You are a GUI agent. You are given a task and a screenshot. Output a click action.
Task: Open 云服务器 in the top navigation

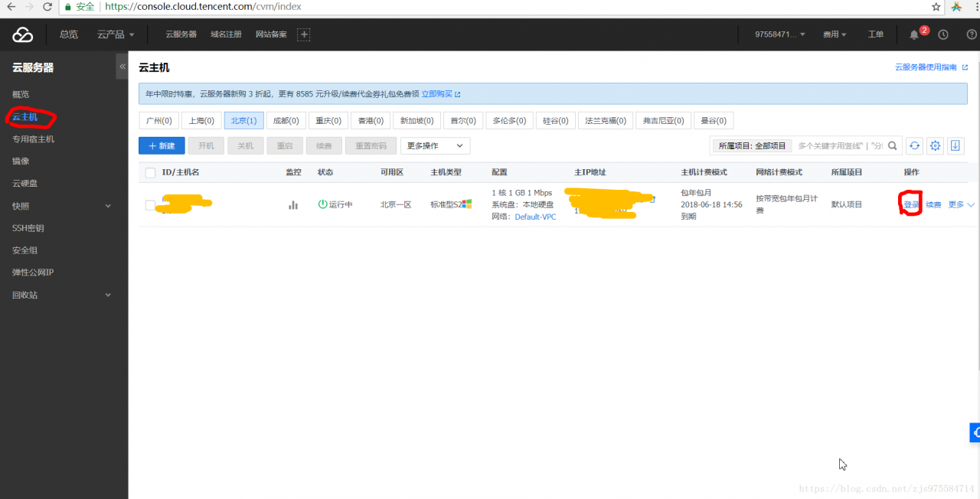(181, 34)
